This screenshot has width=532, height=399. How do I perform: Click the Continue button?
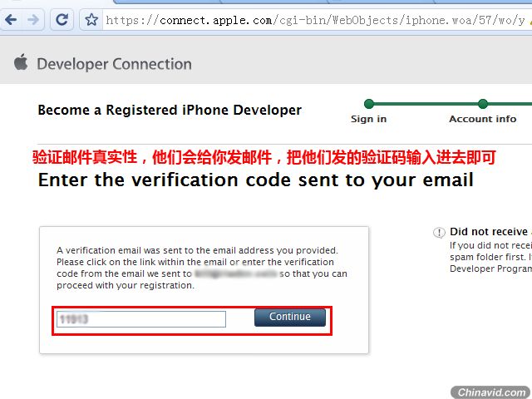point(290,318)
